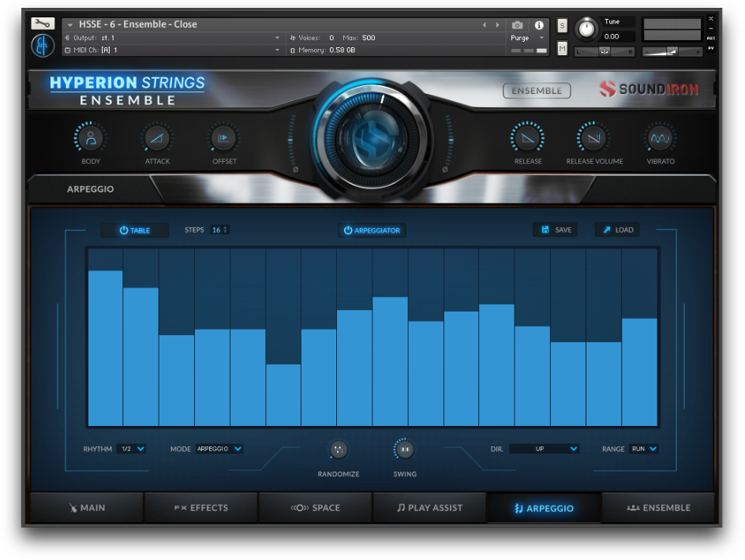Expand the Dir. Up dropdown
This screenshot has height=560, width=745.
[x=545, y=449]
